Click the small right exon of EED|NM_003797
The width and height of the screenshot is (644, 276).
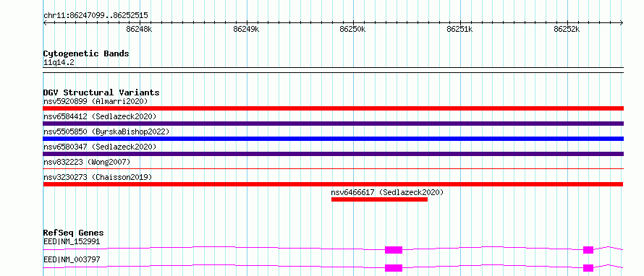tap(588, 268)
